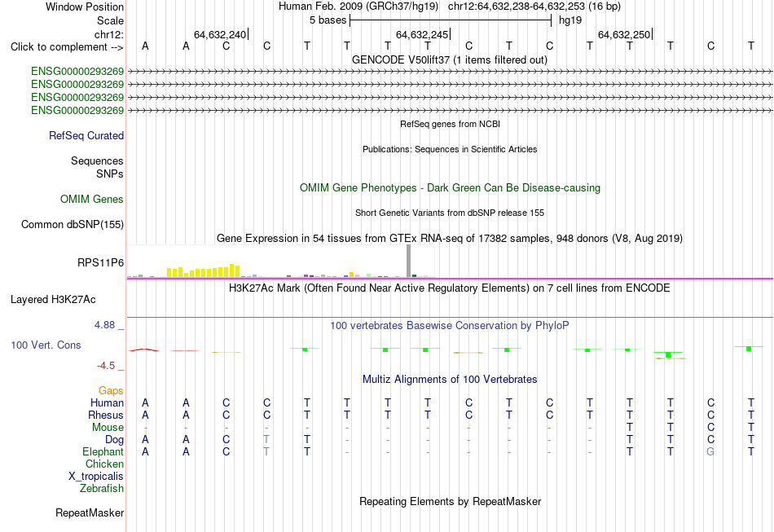Click the hg19 label beside scale bar
The width and height of the screenshot is (774, 532).
click(570, 20)
